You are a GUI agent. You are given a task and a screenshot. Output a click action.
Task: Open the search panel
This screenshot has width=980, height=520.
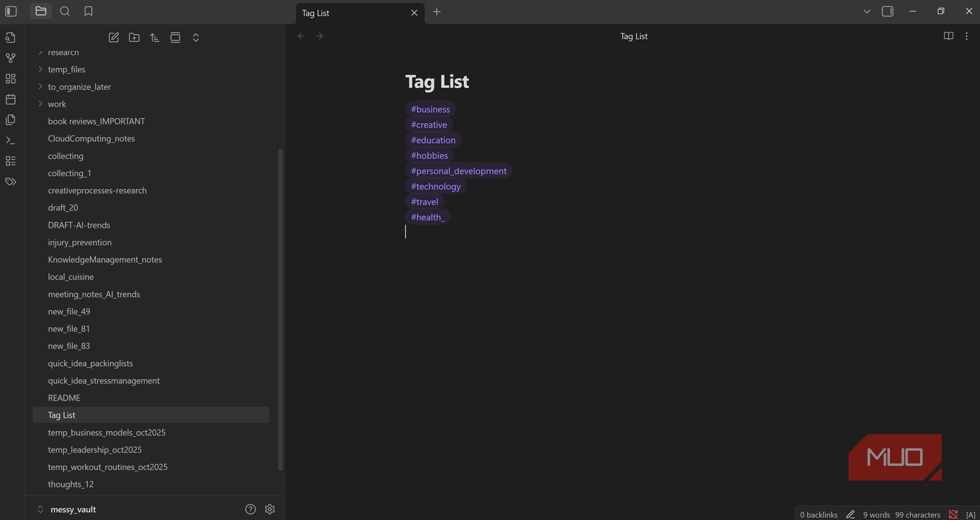65,11
